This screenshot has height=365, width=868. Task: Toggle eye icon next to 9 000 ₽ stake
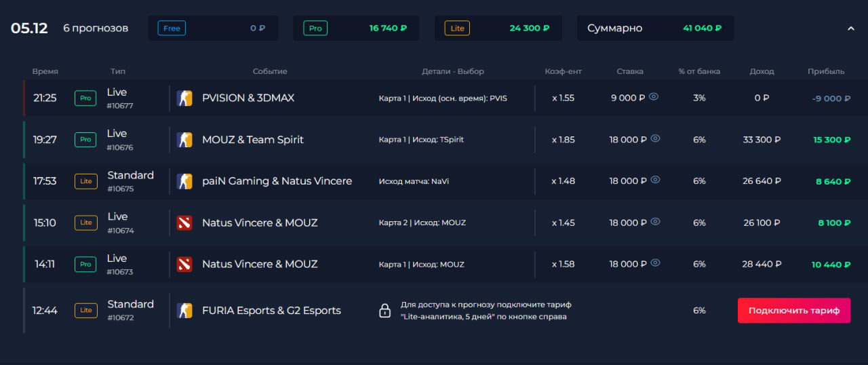654,97
